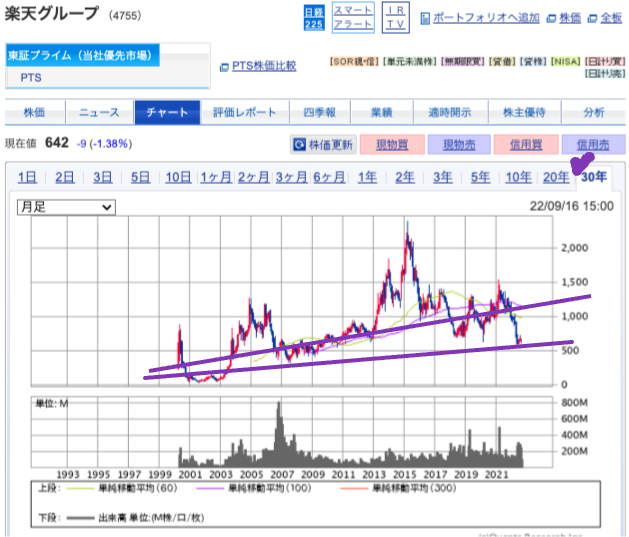The height and width of the screenshot is (537, 629).
Task: Click the 単純移動平均(300) legend entry
Action: [398, 488]
